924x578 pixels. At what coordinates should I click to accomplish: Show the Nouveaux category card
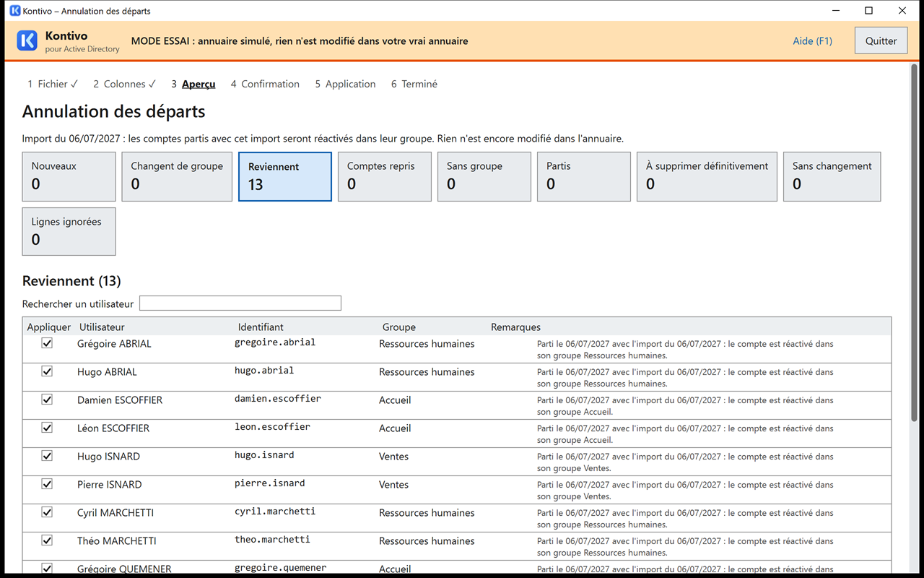(69, 176)
